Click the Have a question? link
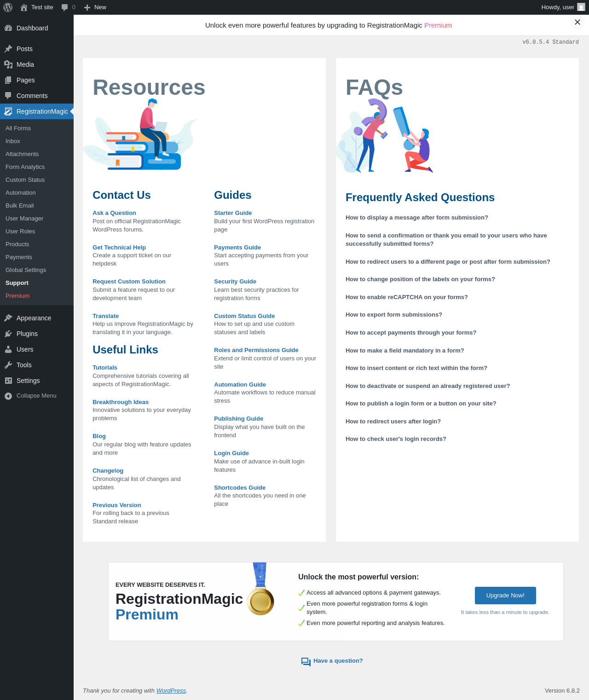The width and height of the screenshot is (589, 700). [338, 661]
